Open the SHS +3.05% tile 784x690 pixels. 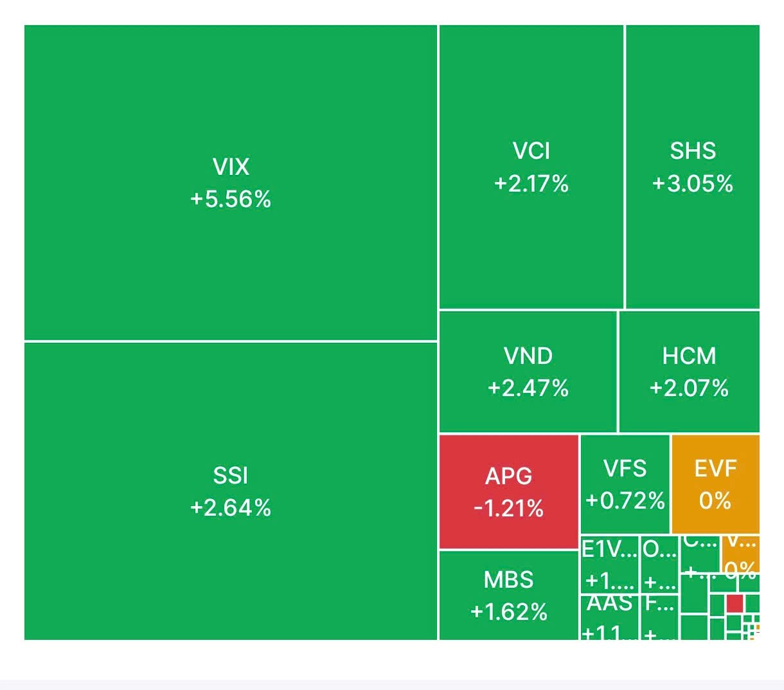(693, 167)
